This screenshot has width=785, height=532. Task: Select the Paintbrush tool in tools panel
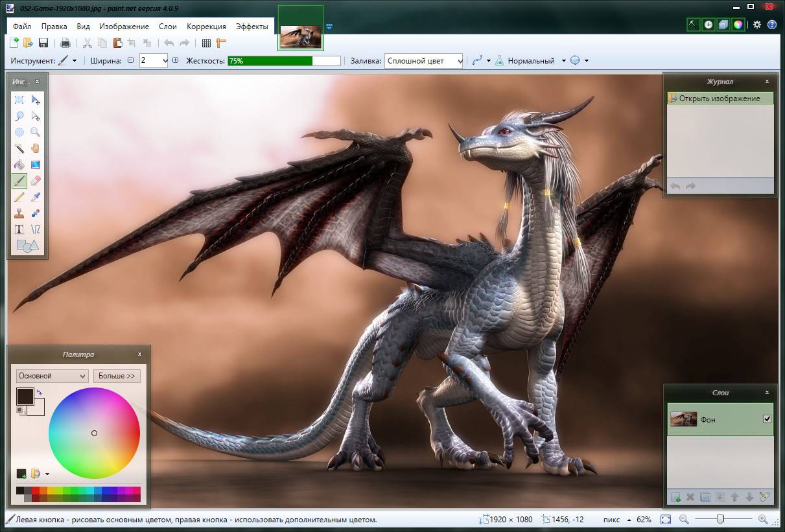pyautogui.click(x=19, y=181)
